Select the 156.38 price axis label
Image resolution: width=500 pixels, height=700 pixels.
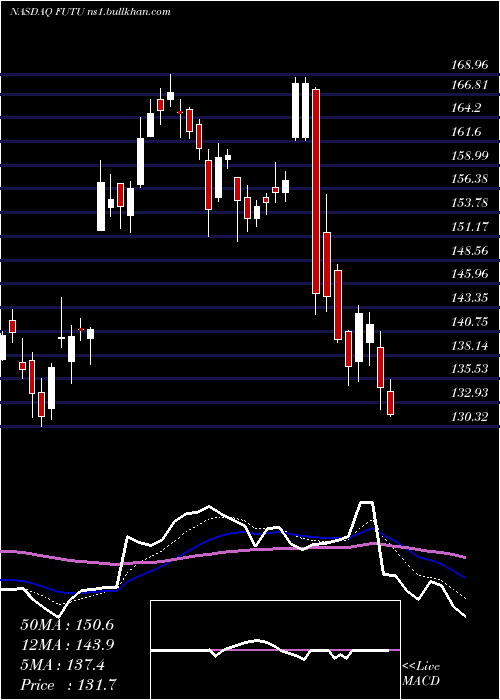[x=469, y=179]
